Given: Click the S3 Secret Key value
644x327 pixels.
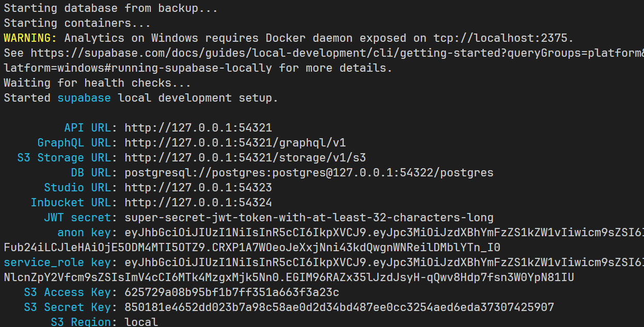Looking at the screenshot, I should click(339, 307).
